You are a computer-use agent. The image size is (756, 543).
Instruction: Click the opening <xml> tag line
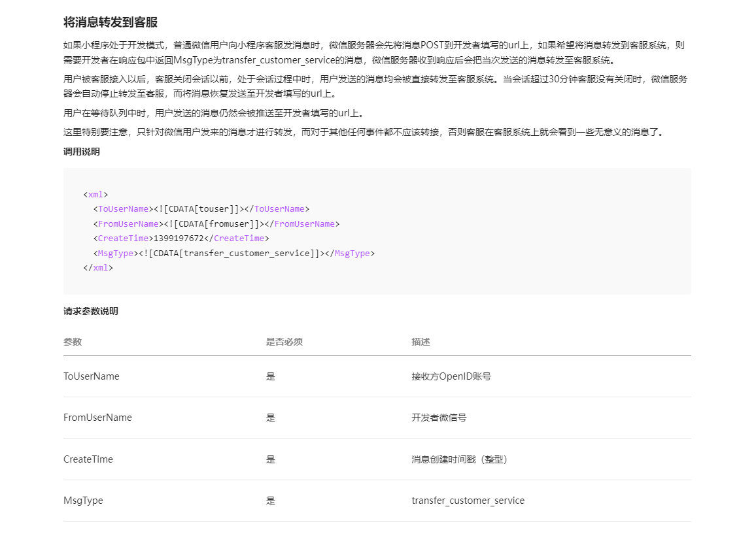pos(95,195)
